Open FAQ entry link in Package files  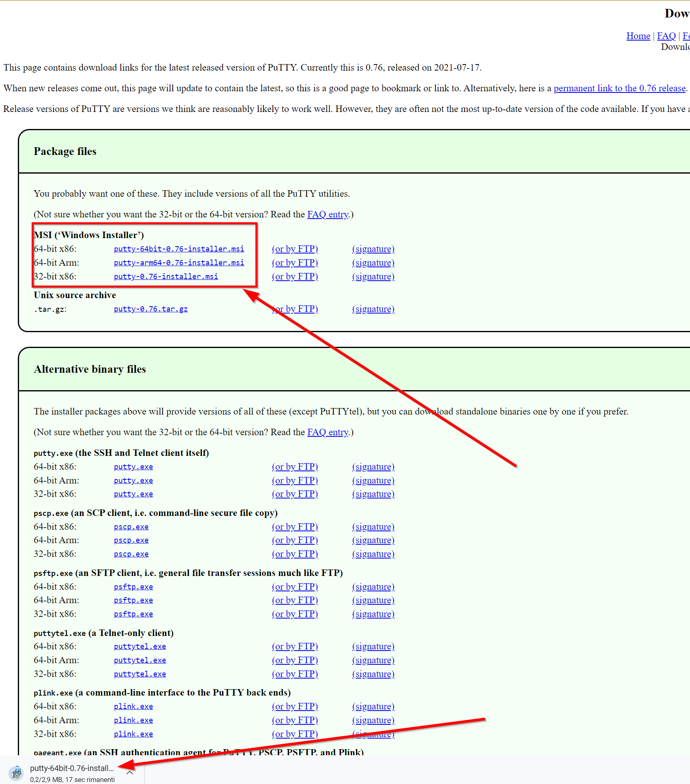[328, 214]
